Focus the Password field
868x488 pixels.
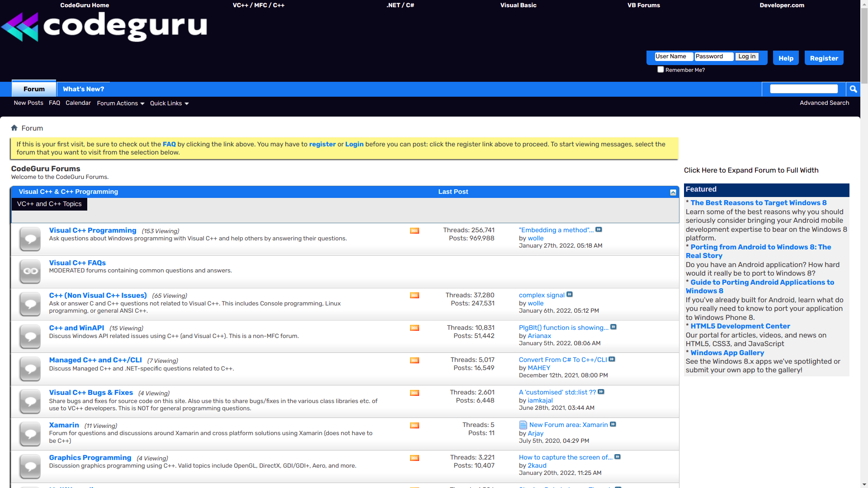coord(714,56)
